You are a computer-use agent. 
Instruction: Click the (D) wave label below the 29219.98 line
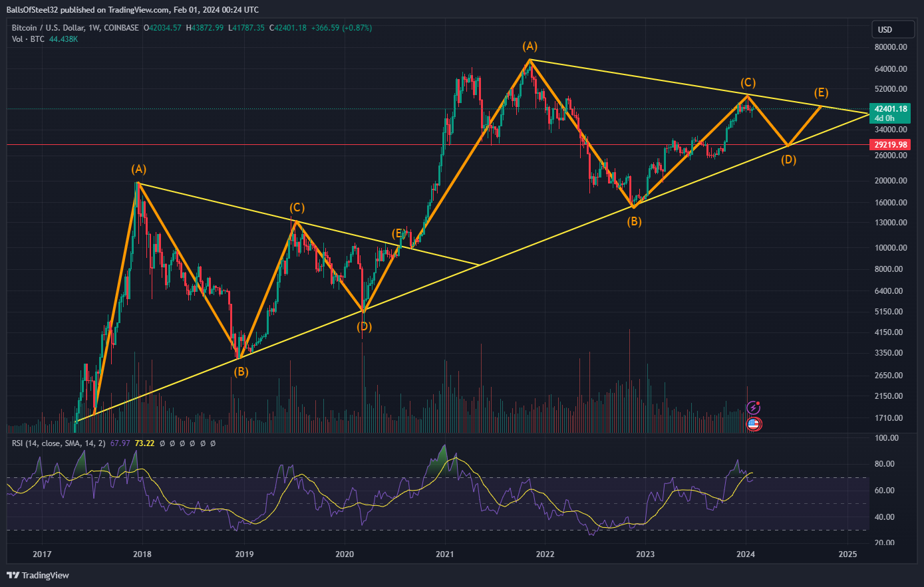coord(788,160)
